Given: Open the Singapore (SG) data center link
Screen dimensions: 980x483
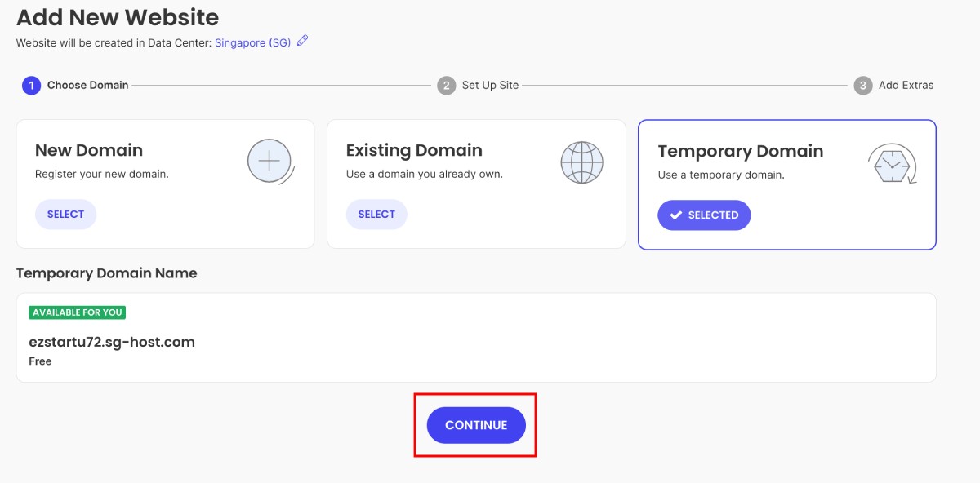Looking at the screenshot, I should pos(254,42).
